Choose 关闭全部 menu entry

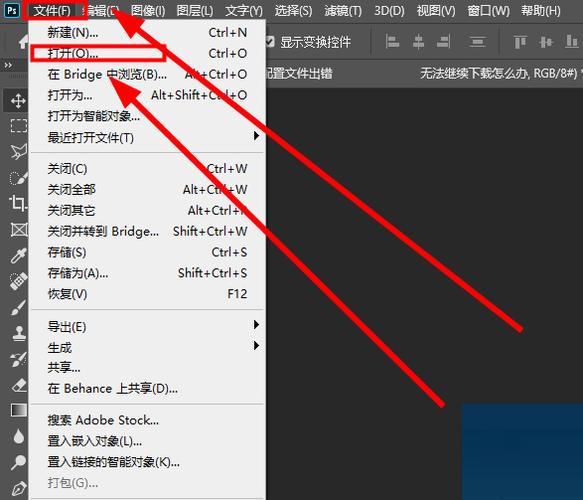(147, 190)
